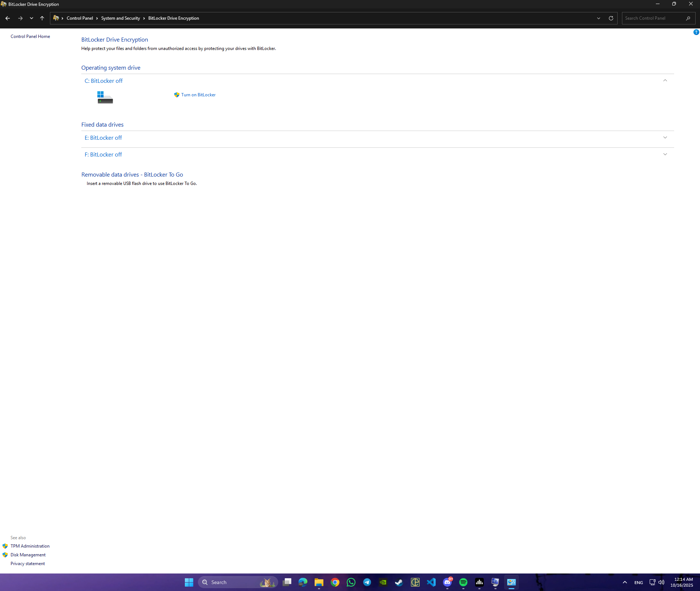The image size is (700, 591).
Task: Expand the F: BitLocker off drive
Action: [665, 154]
